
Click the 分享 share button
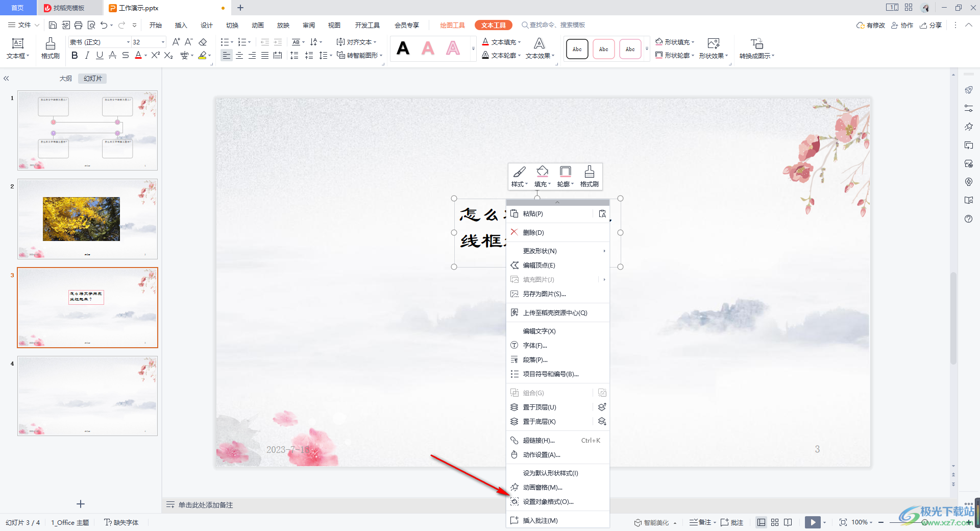(931, 25)
